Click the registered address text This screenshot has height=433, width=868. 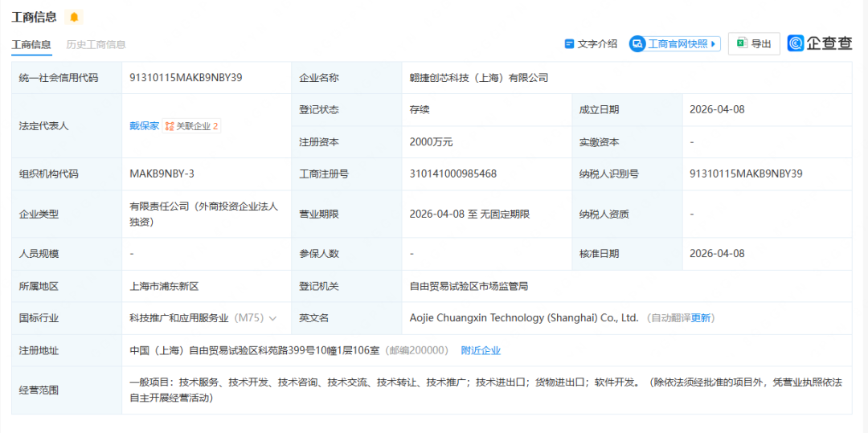(x=255, y=350)
